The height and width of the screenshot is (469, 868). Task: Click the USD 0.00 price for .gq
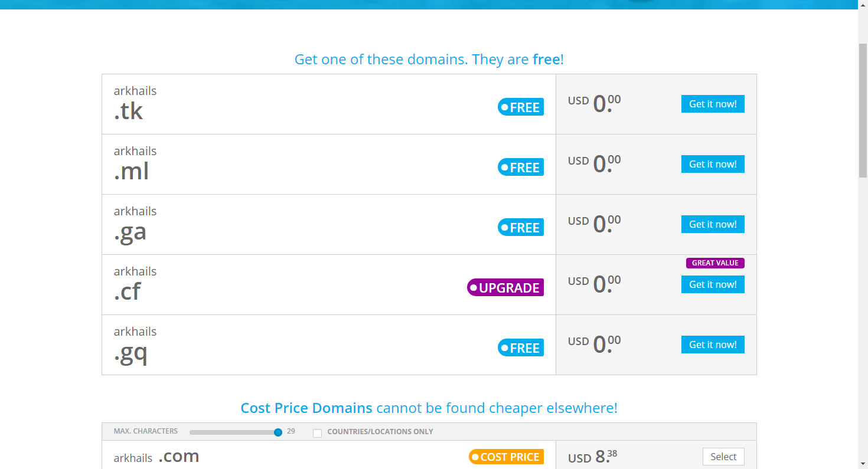pyautogui.click(x=595, y=345)
